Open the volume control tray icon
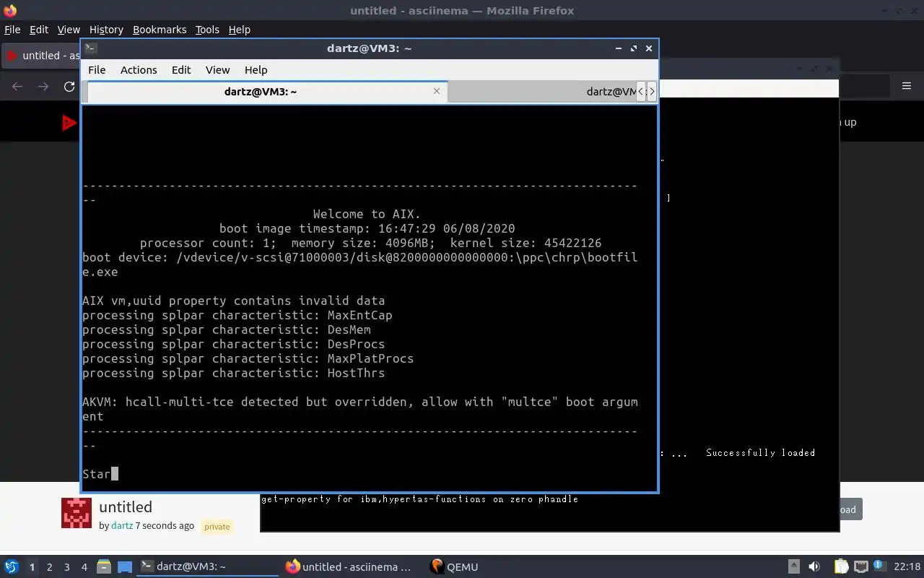The height and width of the screenshot is (578, 924). click(x=814, y=566)
